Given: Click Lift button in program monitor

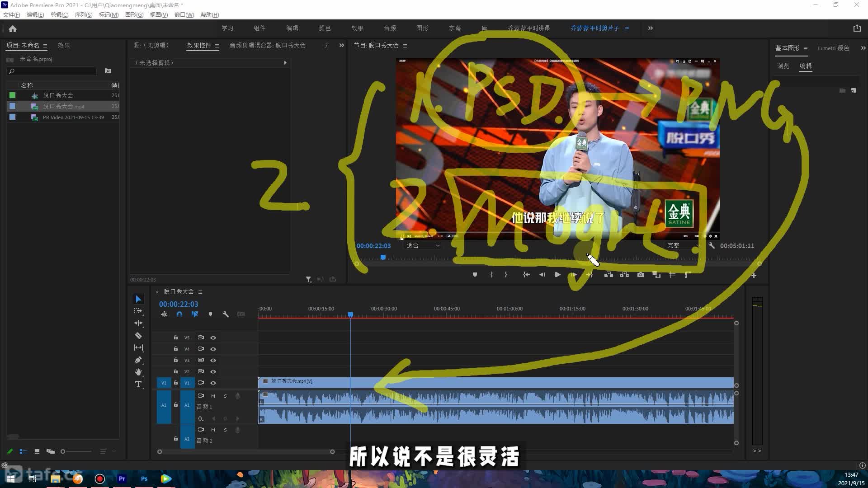Looking at the screenshot, I should [609, 275].
